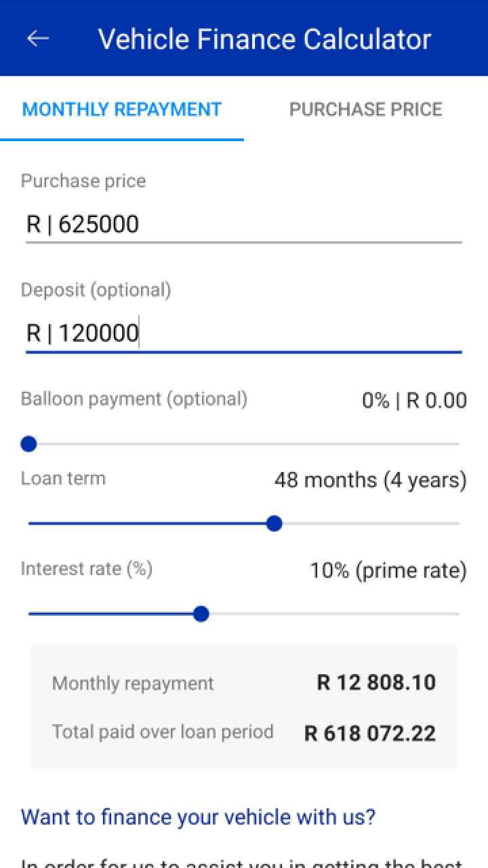Click the Deposit amount input field

coord(244,333)
